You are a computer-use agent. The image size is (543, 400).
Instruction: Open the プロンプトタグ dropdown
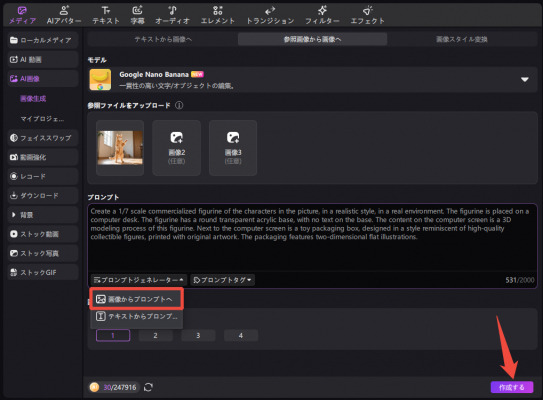(x=222, y=280)
